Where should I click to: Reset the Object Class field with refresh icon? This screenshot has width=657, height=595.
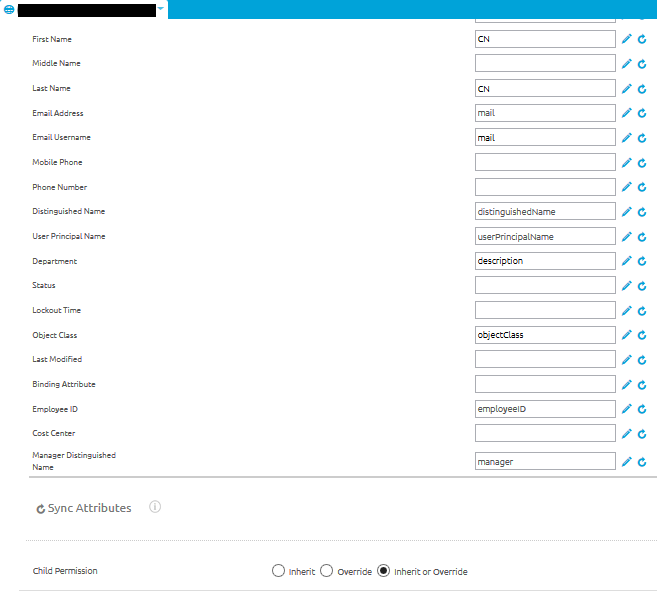(x=642, y=335)
